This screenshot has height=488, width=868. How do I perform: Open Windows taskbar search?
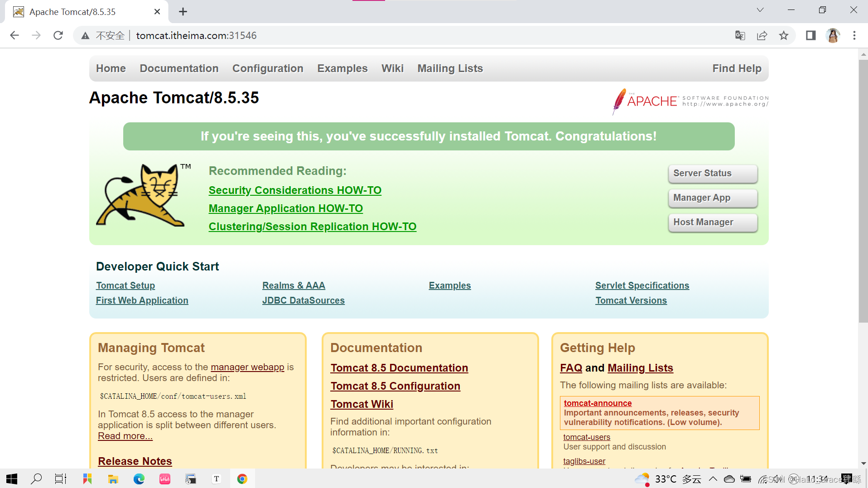pos(36,479)
